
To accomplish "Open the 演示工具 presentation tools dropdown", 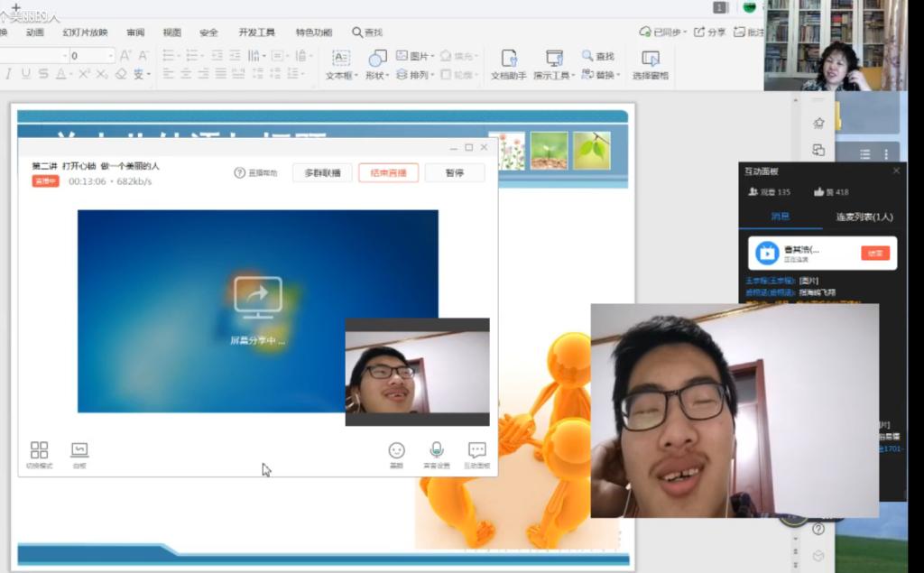I will coord(554,65).
